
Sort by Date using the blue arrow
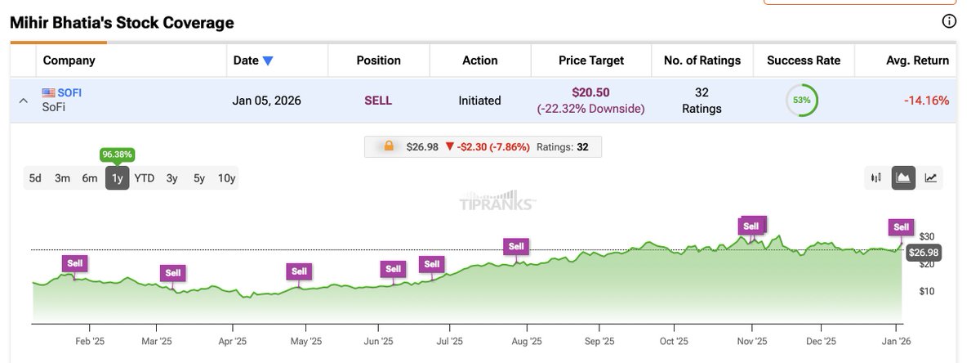coord(268,60)
